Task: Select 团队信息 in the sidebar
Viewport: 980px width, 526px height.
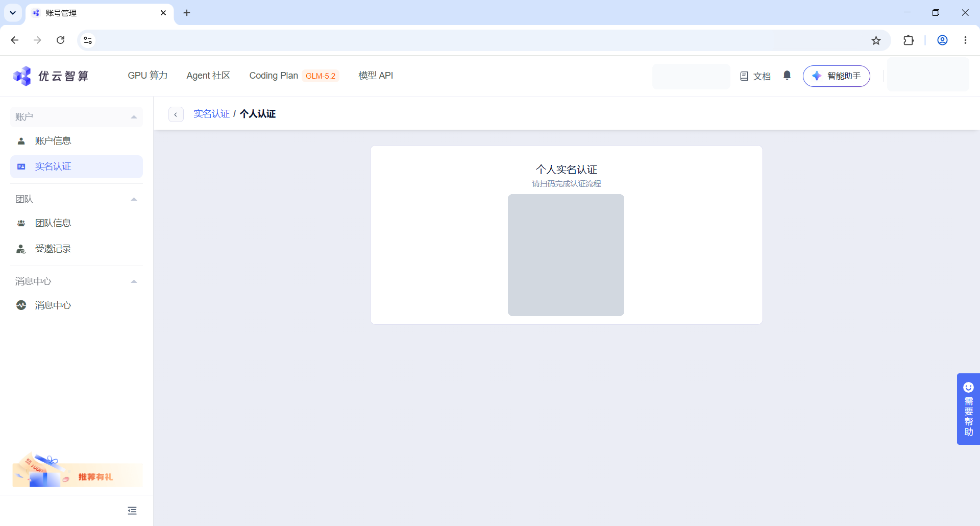Action: pos(77,223)
